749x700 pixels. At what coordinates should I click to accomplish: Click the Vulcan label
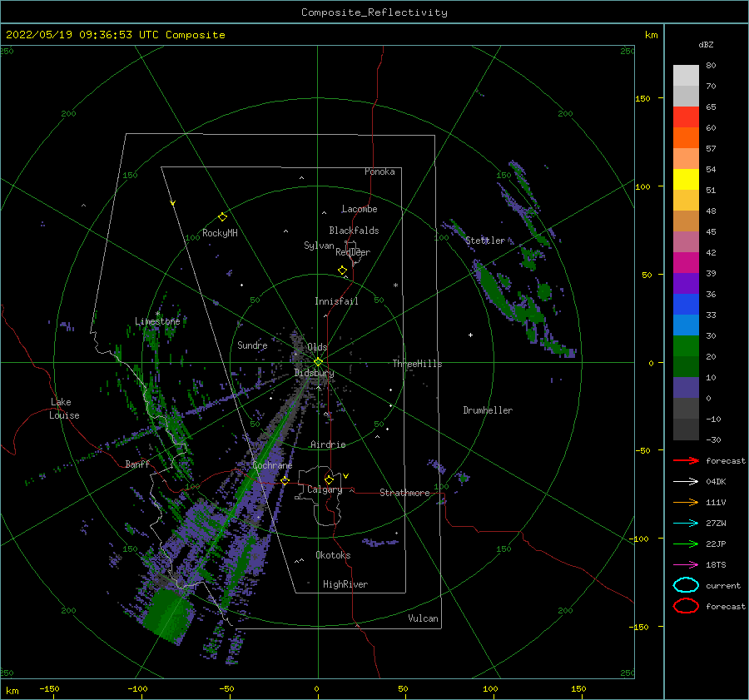tap(423, 618)
